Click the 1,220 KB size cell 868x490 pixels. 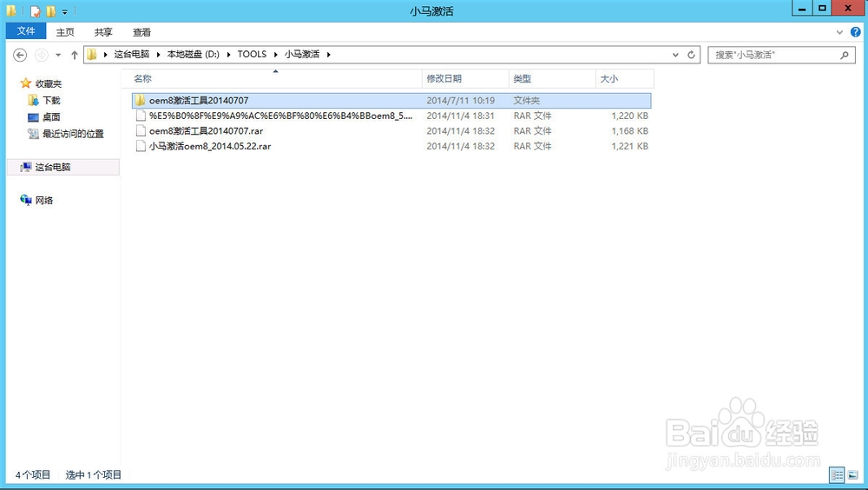(x=629, y=116)
